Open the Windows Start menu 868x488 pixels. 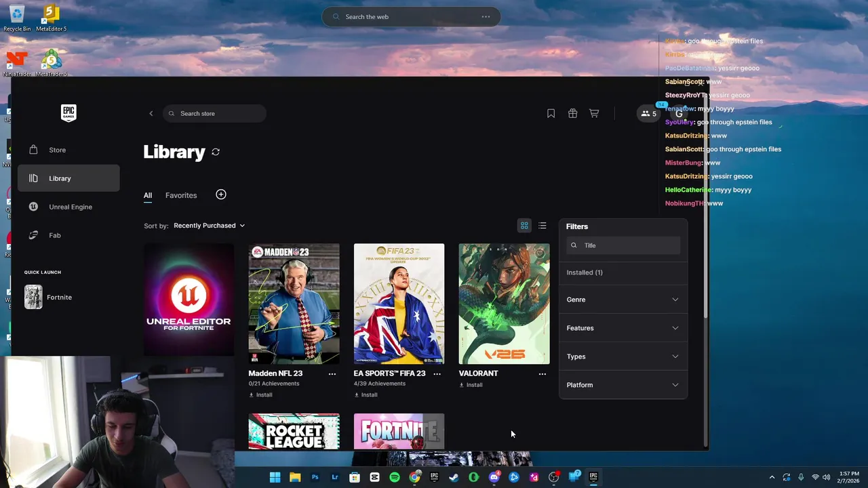[x=275, y=477]
